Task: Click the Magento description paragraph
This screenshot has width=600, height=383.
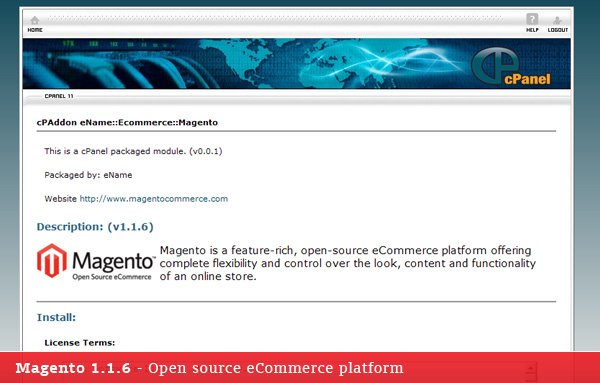Action: coord(347,263)
